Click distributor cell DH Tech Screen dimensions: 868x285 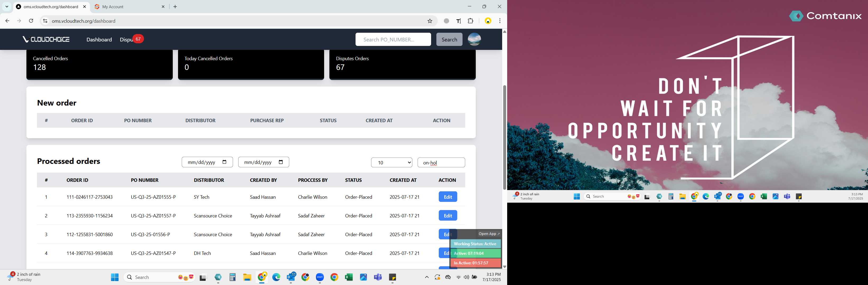(x=202, y=253)
